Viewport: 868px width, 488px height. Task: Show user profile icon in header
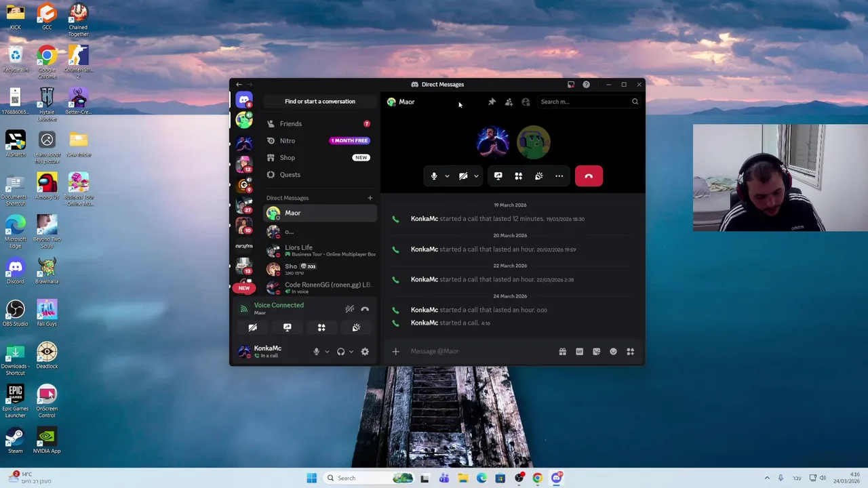[526, 102]
